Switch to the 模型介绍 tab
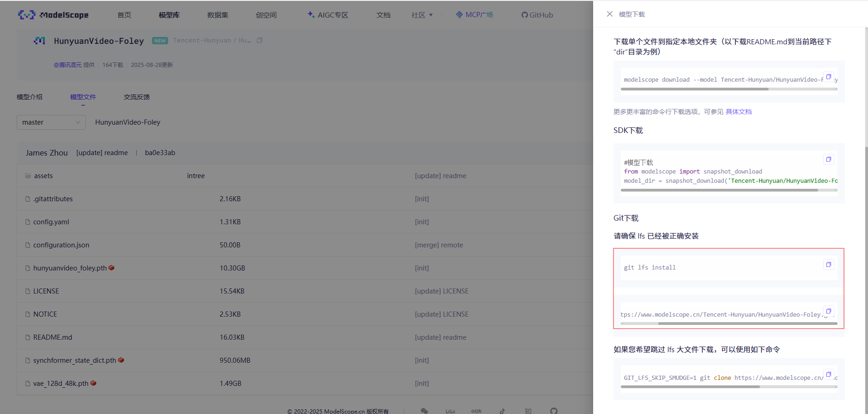This screenshot has width=868, height=414. click(x=30, y=97)
